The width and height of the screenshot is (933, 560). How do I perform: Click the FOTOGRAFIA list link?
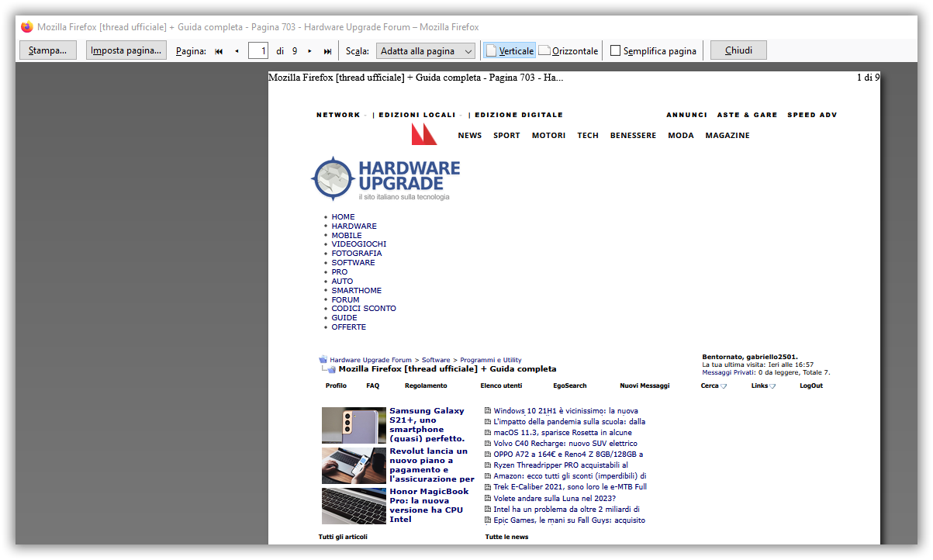click(x=357, y=254)
